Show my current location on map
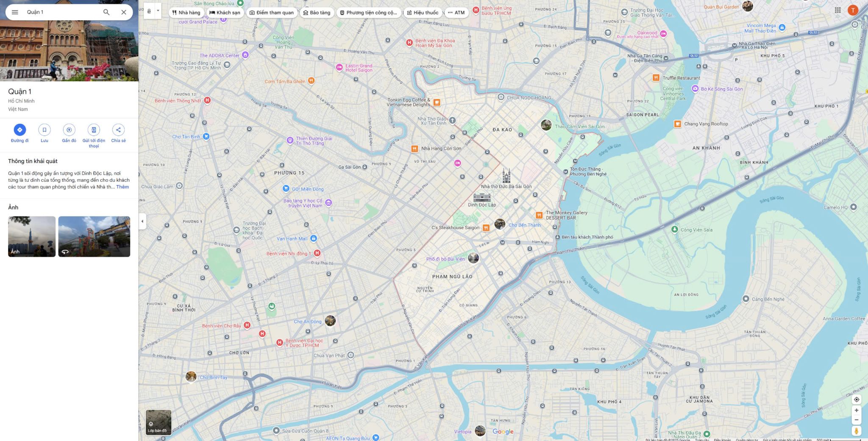This screenshot has width=868, height=441. tap(856, 399)
